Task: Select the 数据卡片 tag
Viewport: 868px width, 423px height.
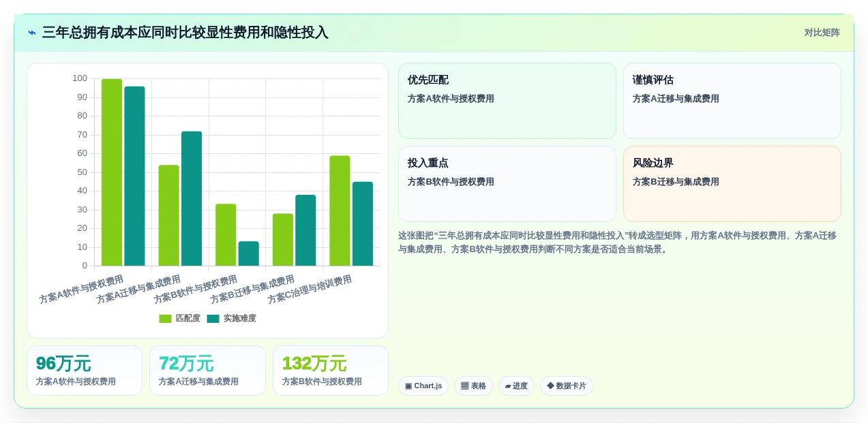Action: (x=567, y=386)
